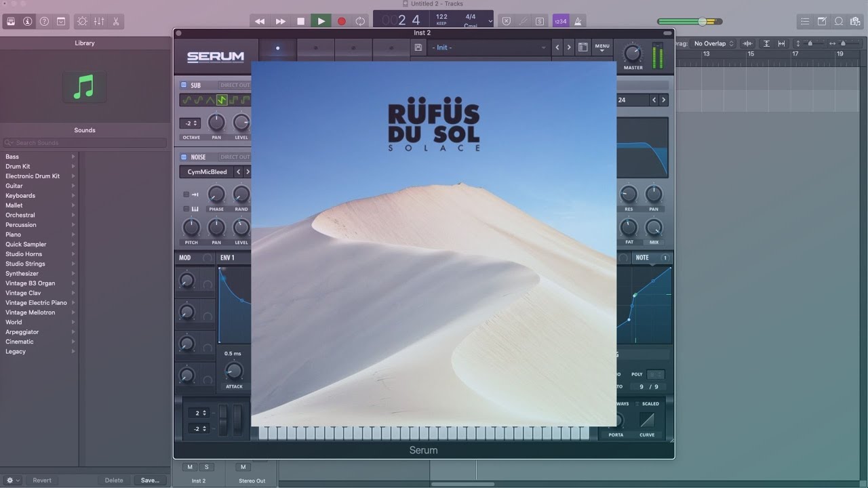Viewport: 868px width, 488px height.
Task: Open the Smart Controls dial button
Action: 82,21
